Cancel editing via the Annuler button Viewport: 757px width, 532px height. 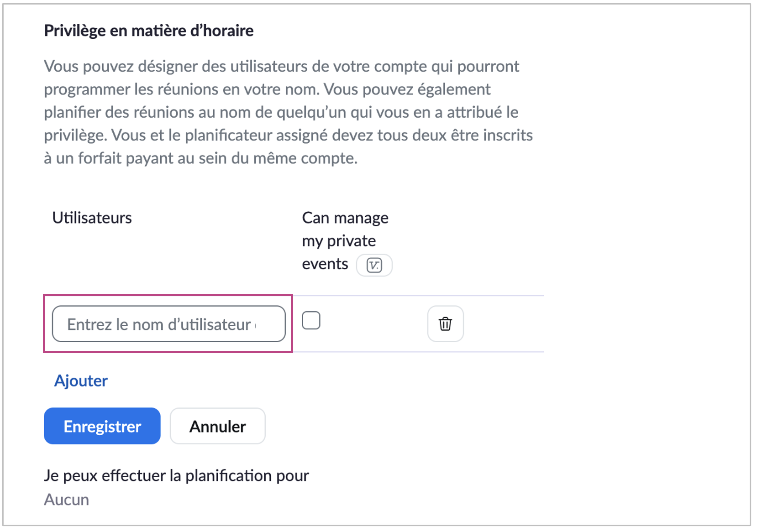(x=217, y=426)
